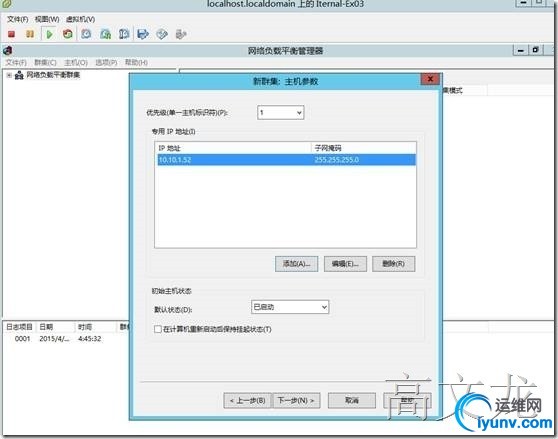Click the IP 地址 column header
Image resolution: width=558 pixels, height=439 pixels.
coord(233,148)
